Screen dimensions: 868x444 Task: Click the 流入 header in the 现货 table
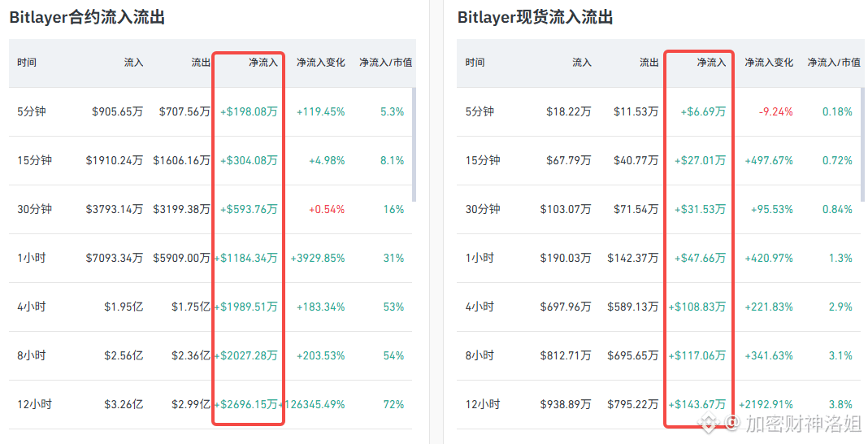point(582,63)
